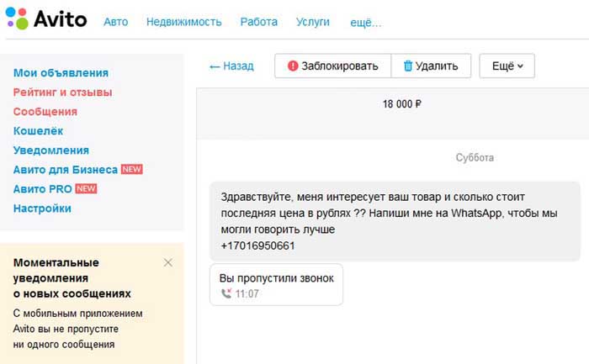Viewport: 589px width, 364px height.
Task: Click the phone number +17016950661
Action: (x=257, y=245)
